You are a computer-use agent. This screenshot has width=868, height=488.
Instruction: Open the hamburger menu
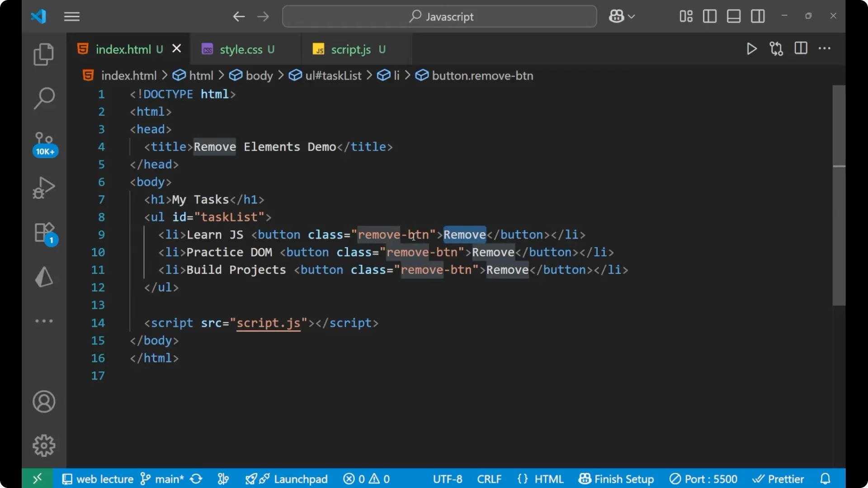71,17
